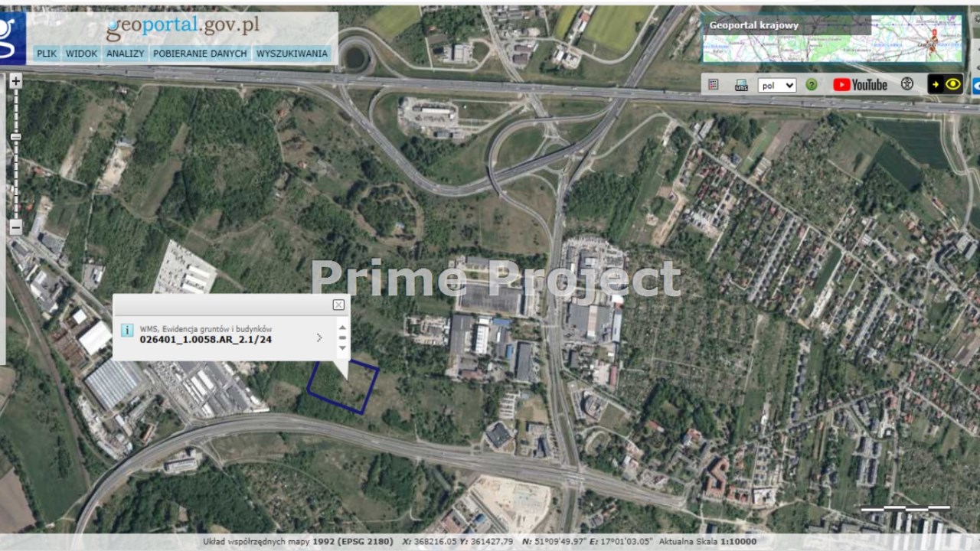Click the zoom level slider handle
This screenshot has height=551, width=980.
point(15,137)
